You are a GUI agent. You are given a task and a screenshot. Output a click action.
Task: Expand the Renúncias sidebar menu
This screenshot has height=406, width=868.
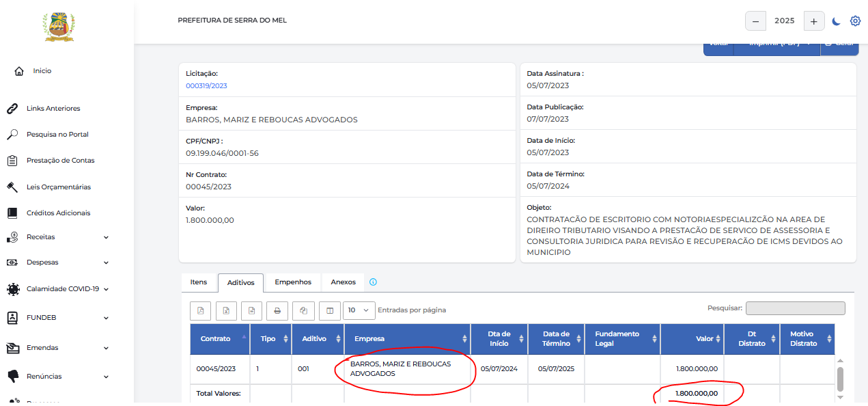106,377
